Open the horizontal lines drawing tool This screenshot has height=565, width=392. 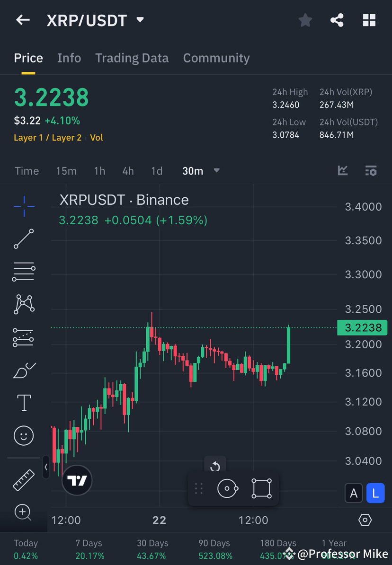point(24,272)
